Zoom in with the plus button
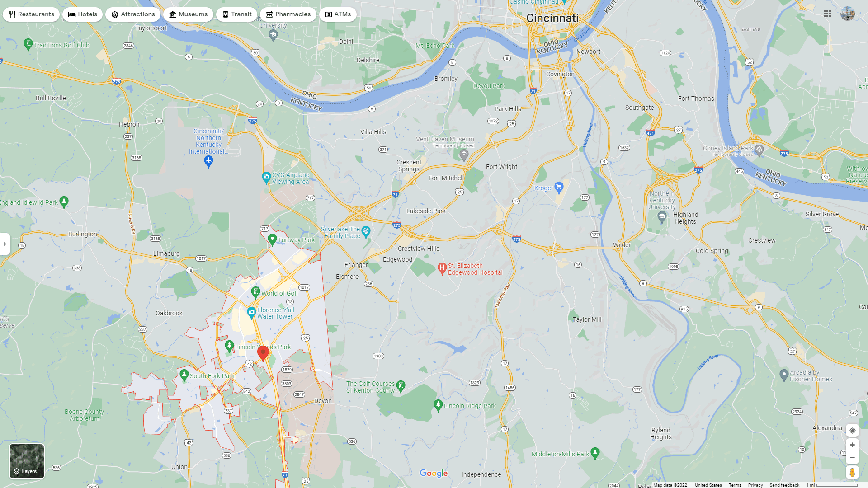 tap(852, 445)
